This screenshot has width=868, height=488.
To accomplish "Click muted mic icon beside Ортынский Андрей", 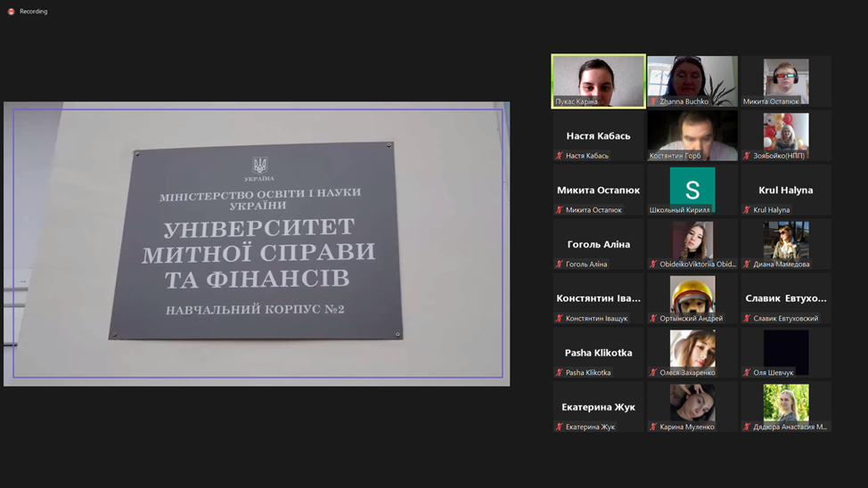I will (x=653, y=318).
